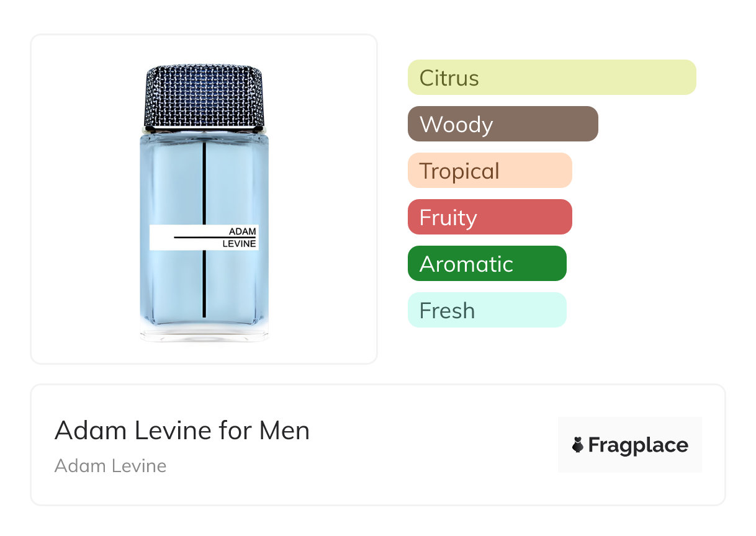Open the grey Adam Levine brand link
The height and width of the screenshot is (536, 756).
coord(110,466)
